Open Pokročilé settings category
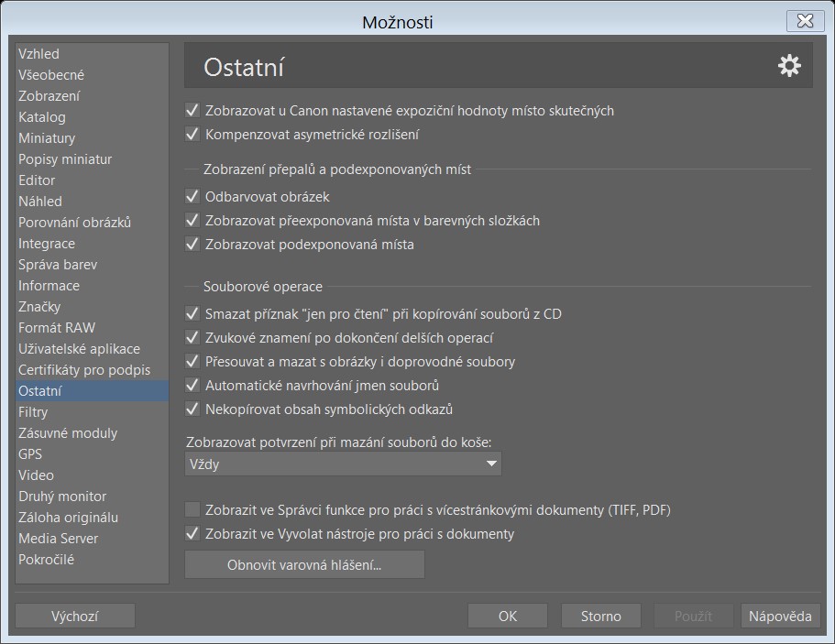Screen dimensions: 835x644 point(47,560)
